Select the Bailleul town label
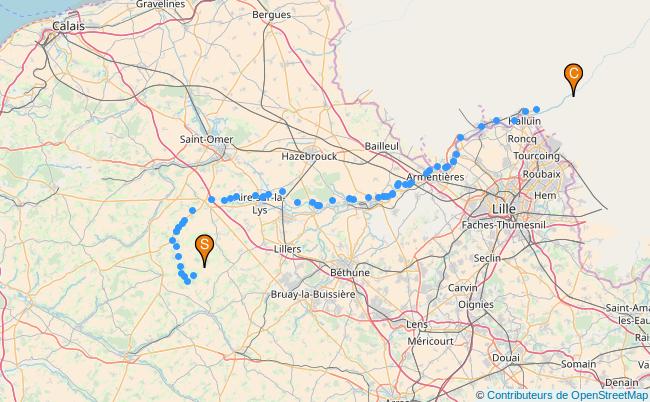Screen dimensions: 650x402 click(382, 146)
